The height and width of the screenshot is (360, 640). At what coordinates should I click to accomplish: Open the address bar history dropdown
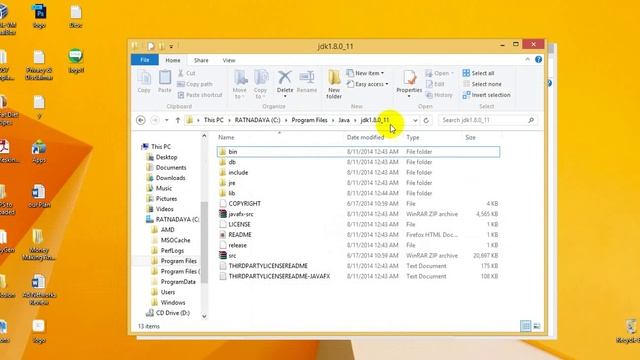tap(415, 120)
